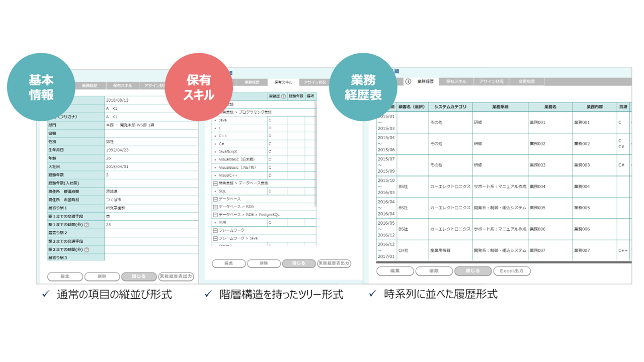
Task: Click the 削除 button on the skills panel
Action: click(263, 263)
